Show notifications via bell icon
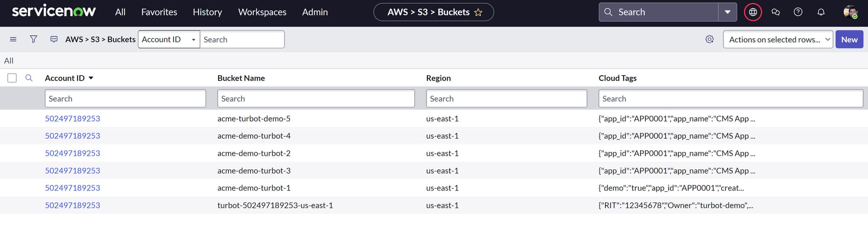 coord(821,12)
